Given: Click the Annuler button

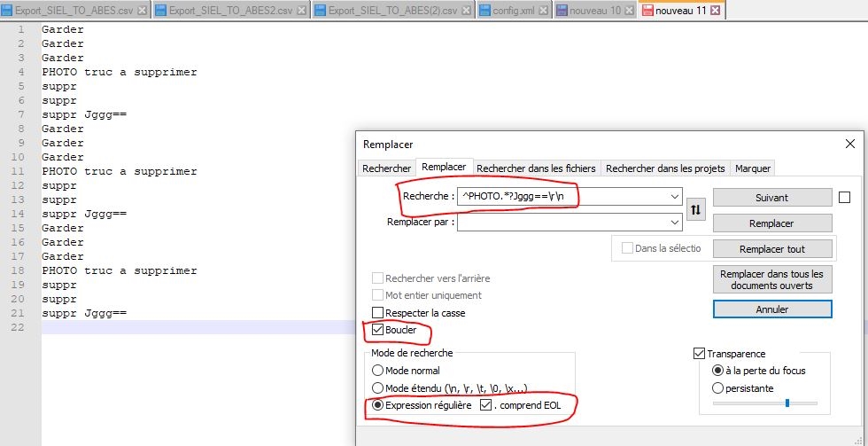Looking at the screenshot, I should tap(771, 309).
